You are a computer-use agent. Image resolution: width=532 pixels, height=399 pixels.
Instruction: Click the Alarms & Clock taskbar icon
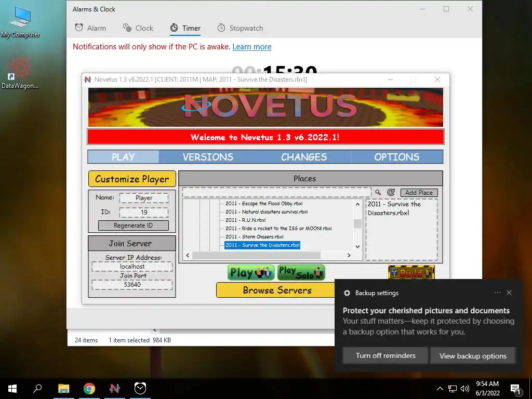click(140, 389)
